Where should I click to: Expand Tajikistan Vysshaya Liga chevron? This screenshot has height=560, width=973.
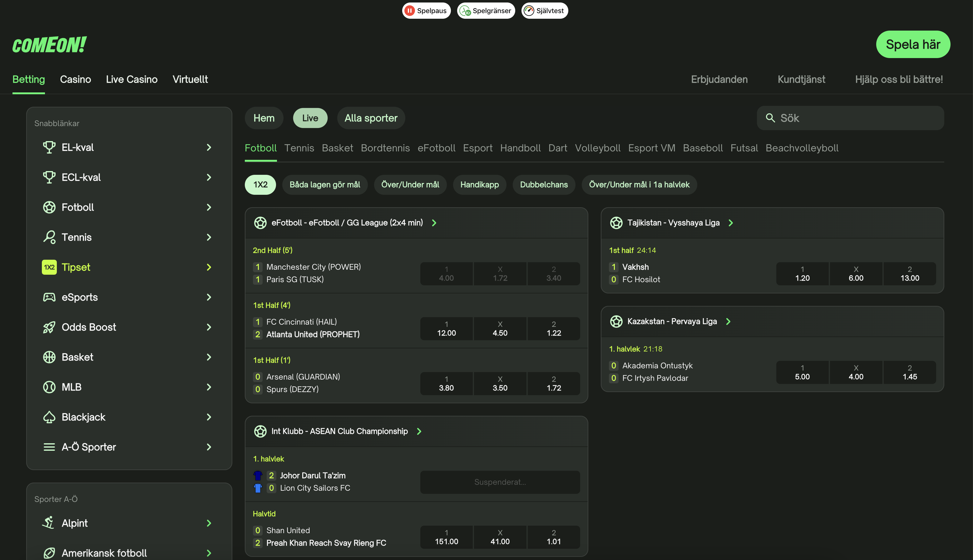731,223
